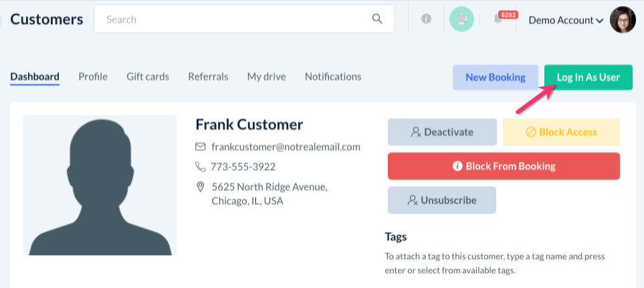Image resolution: width=644 pixels, height=288 pixels.
Task: Switch to the Profile tab
Action: (93, 76)
